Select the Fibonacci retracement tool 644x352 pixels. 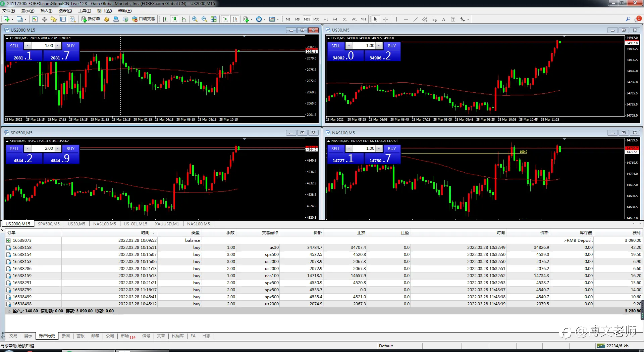pos(434,19)
